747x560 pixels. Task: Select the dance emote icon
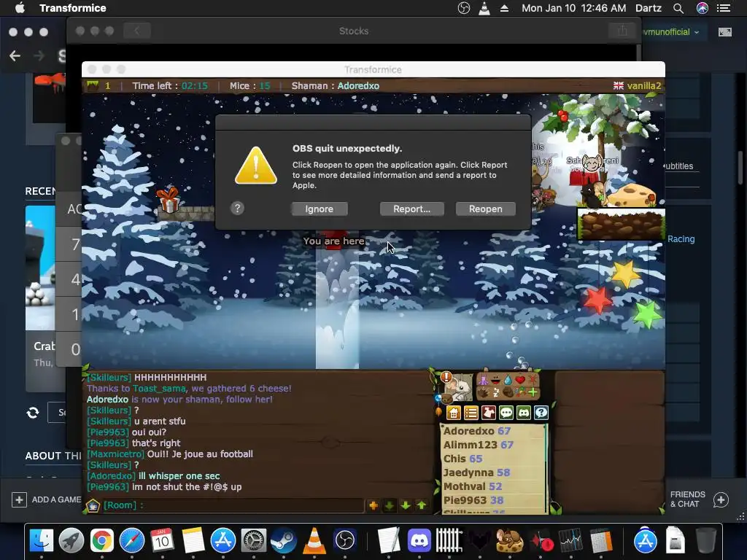point(484,380)
